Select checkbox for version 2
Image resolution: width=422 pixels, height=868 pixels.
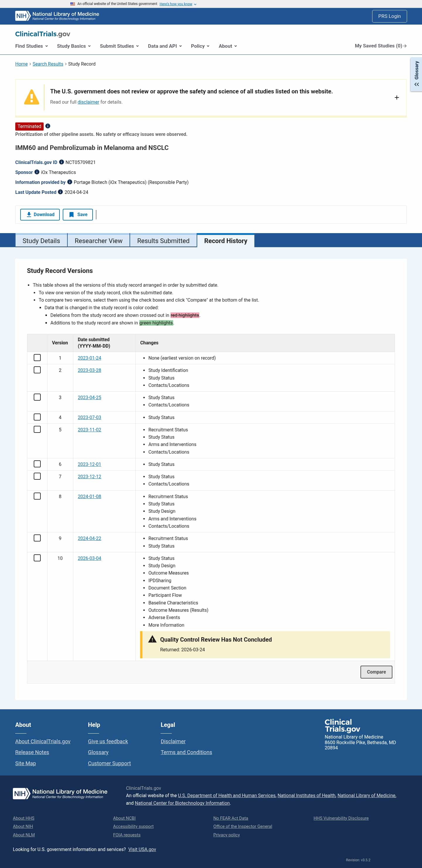pos(37,370)
